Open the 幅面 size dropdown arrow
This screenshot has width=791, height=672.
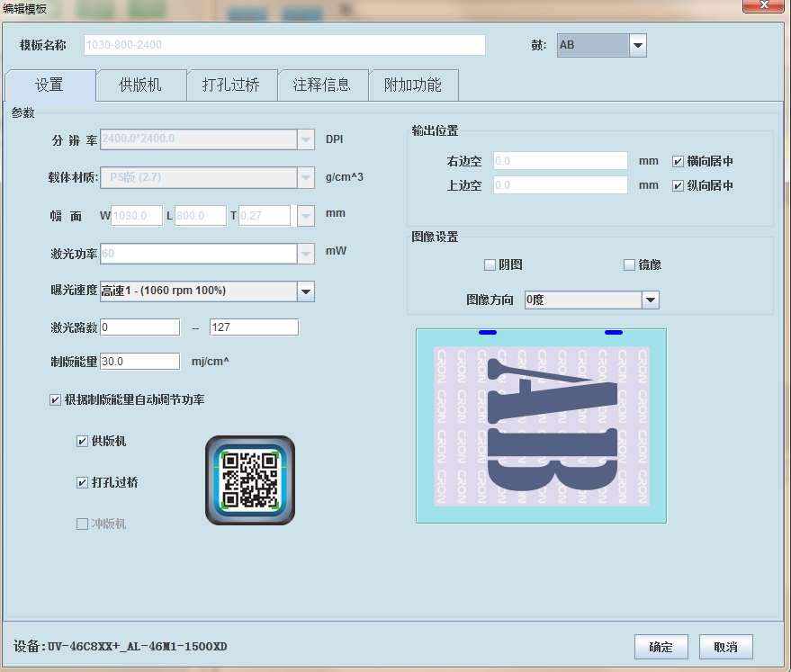306,216
